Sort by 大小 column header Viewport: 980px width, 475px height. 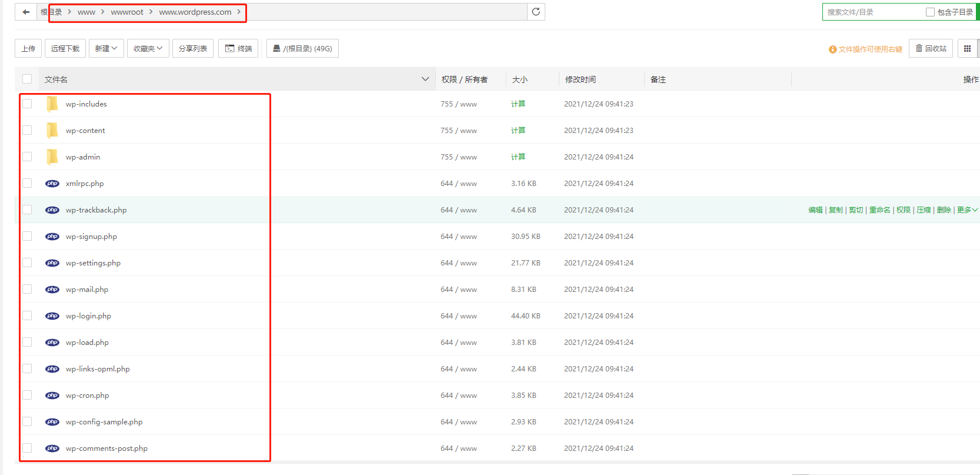tap(520, 79)
